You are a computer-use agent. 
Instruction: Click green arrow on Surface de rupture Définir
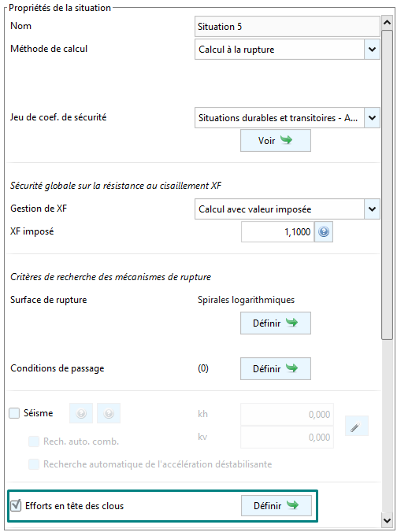tap(291, 323)
